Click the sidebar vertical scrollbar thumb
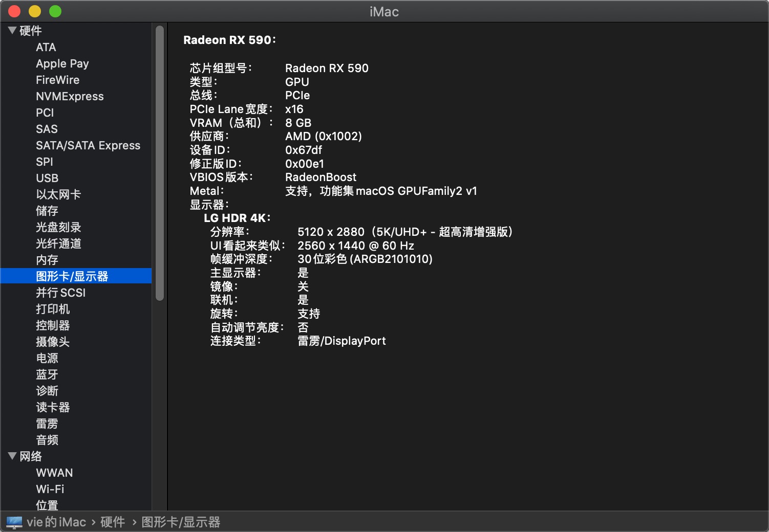Screen dimensions: 769x532 pos(160,163)
